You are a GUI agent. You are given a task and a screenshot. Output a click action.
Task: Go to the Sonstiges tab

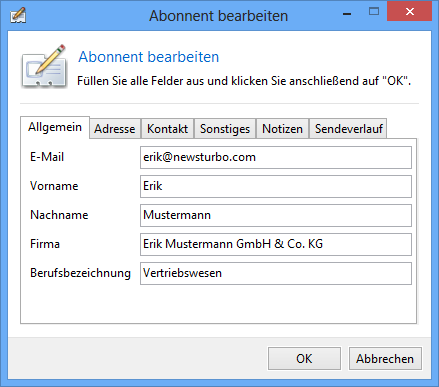click(x=225, y=129)
